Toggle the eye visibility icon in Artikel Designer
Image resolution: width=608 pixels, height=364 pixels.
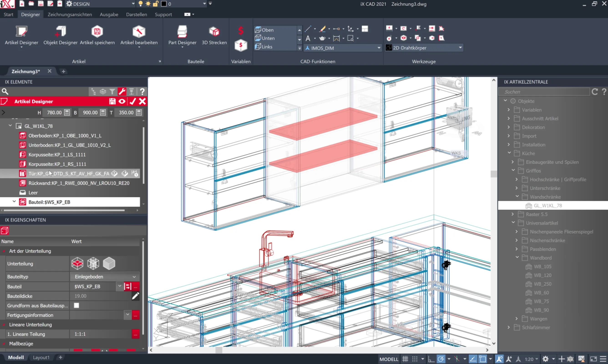(122, 101)
